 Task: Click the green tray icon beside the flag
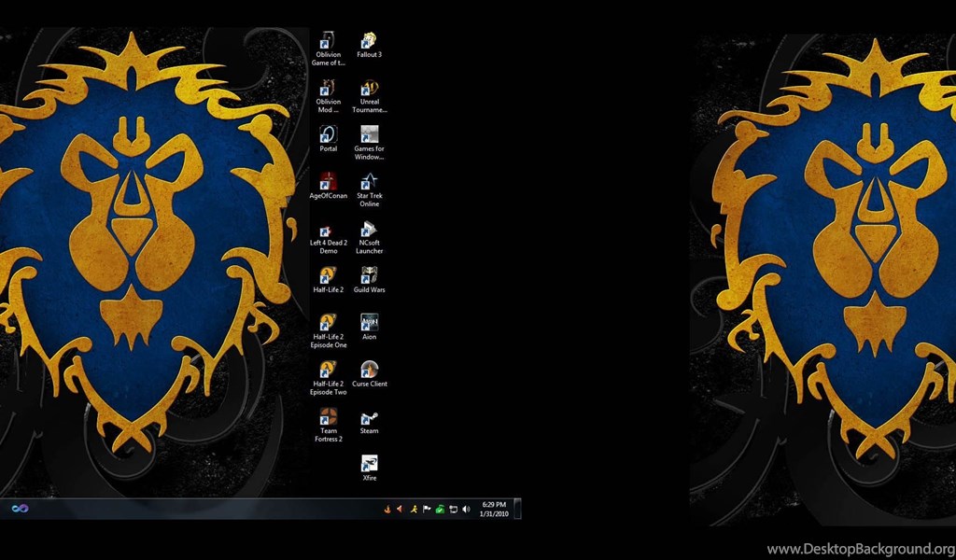click(x=440, y=509)
